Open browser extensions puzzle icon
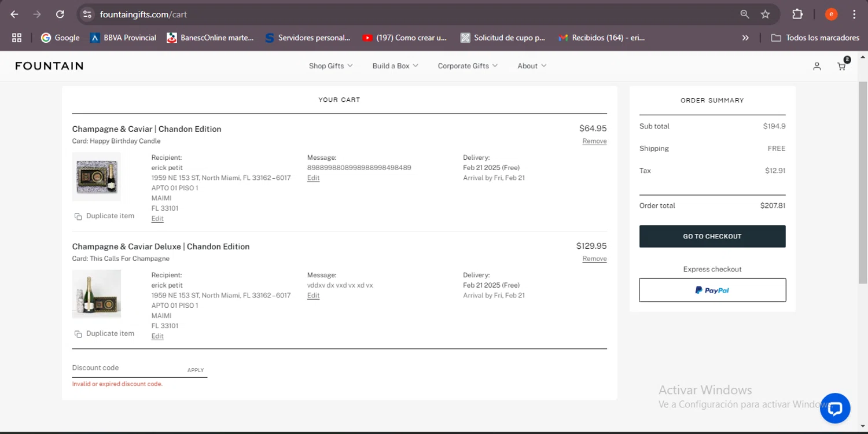The image size is (868, 434). [797, 14]
